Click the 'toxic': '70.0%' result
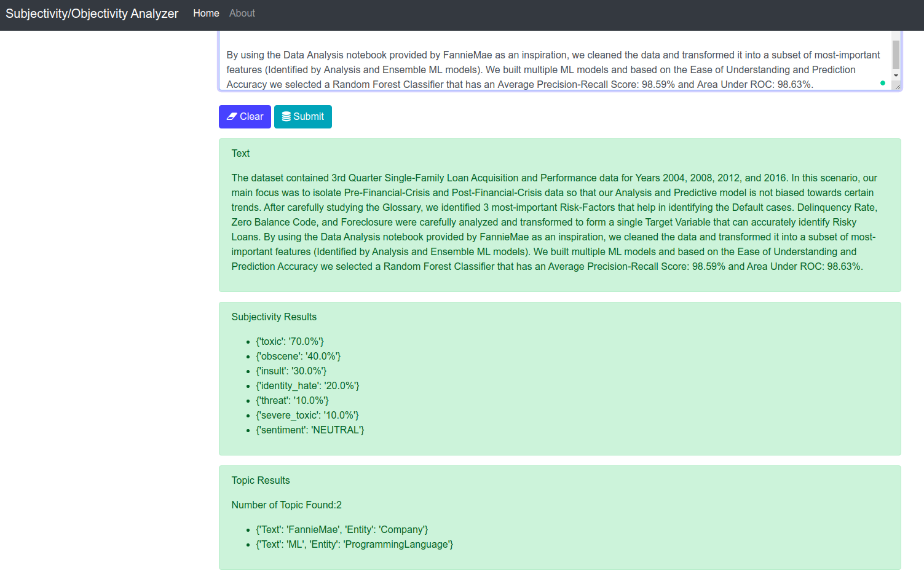This screenshot has height=576, width=924. pos(290,342)
